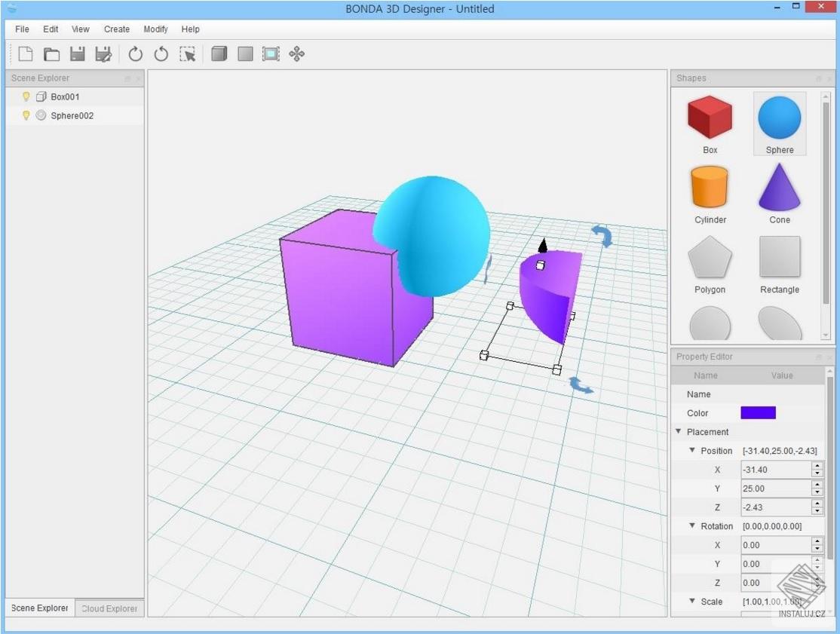Increment the Position X value with its stepper
The height and width of the screenshot is (634, 840).
coord(818,466)
